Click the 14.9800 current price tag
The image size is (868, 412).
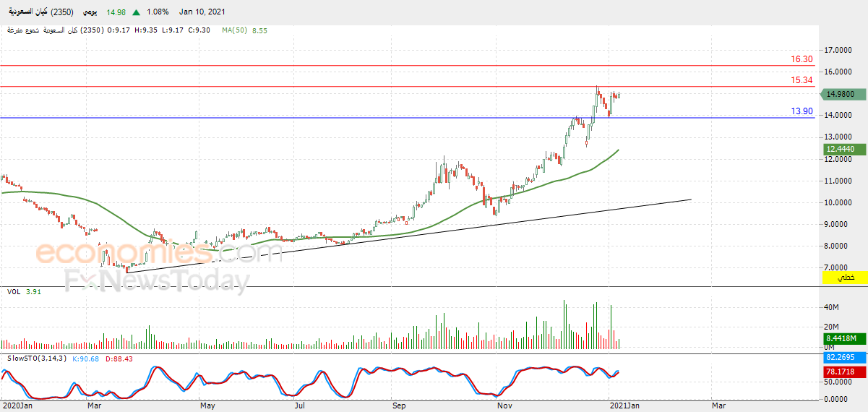[x=842, y=94]
